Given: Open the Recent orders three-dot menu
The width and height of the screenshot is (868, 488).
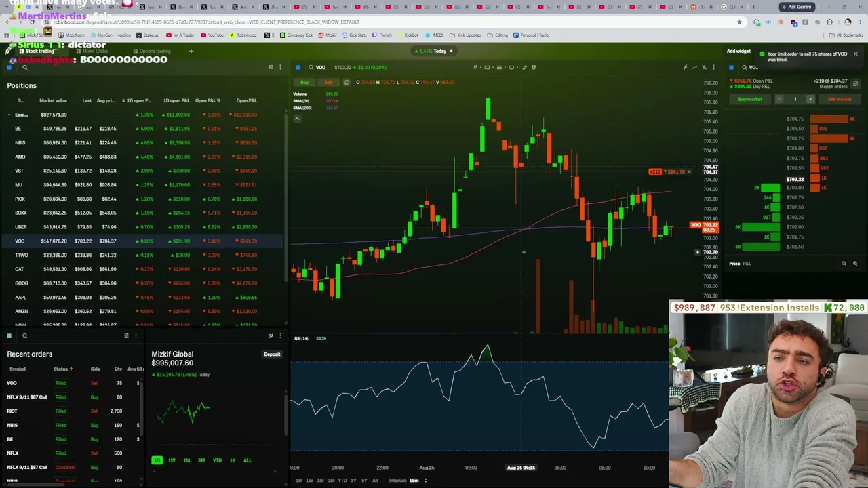Looking at the screenshot, I should [136, 335].
